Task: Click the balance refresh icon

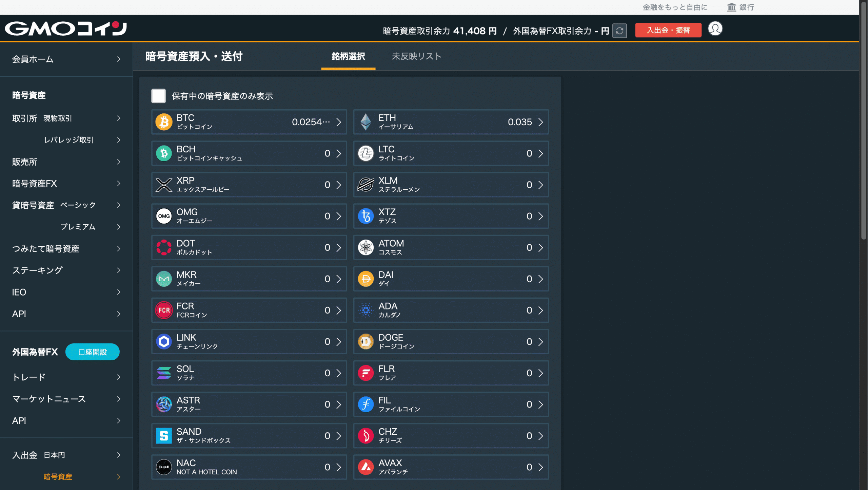Action: coord(619,30)
